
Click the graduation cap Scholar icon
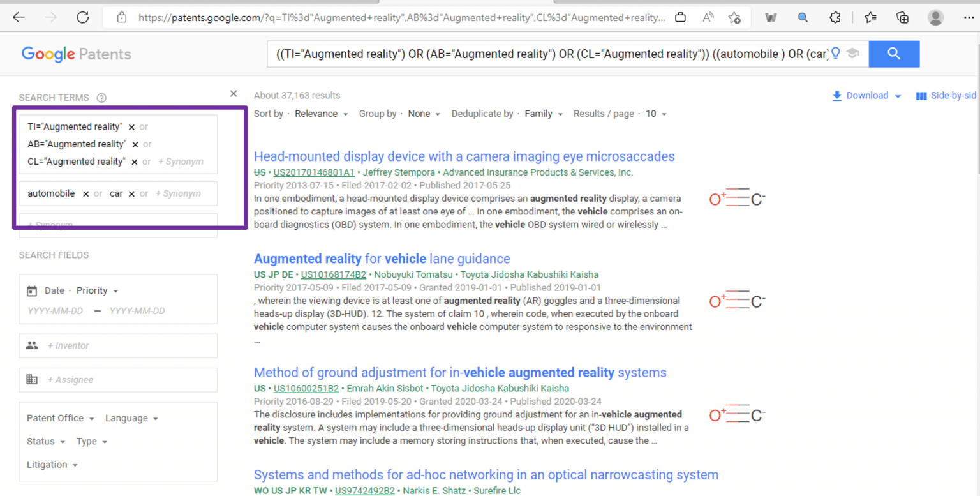pyautogui.click(x=853, y=54)
